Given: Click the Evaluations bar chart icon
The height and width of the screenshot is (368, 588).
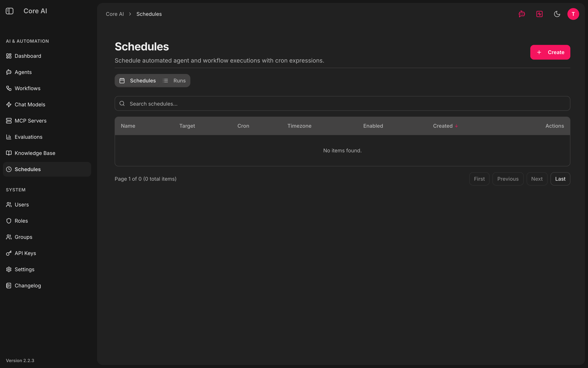Looking at the screenshot, I should [x=9, y=137].
